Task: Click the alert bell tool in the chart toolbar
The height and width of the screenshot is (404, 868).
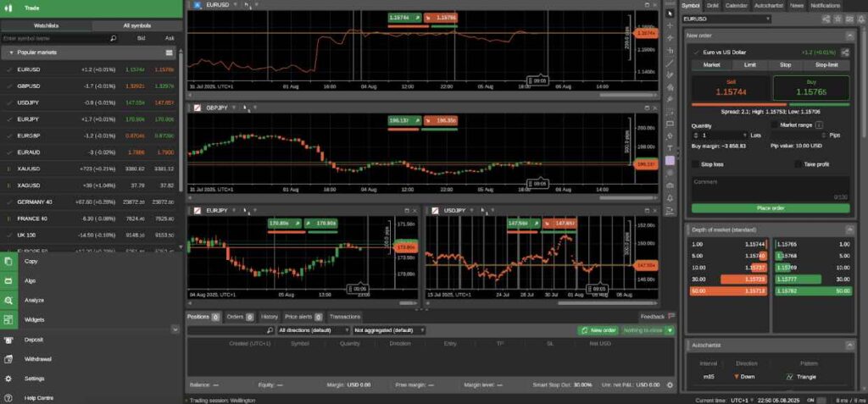Action: click(670, 197)
